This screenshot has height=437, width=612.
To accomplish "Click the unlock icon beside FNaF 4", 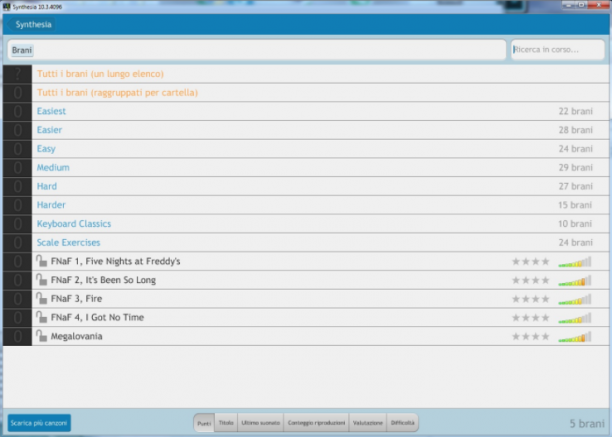I will coord(41,317).
